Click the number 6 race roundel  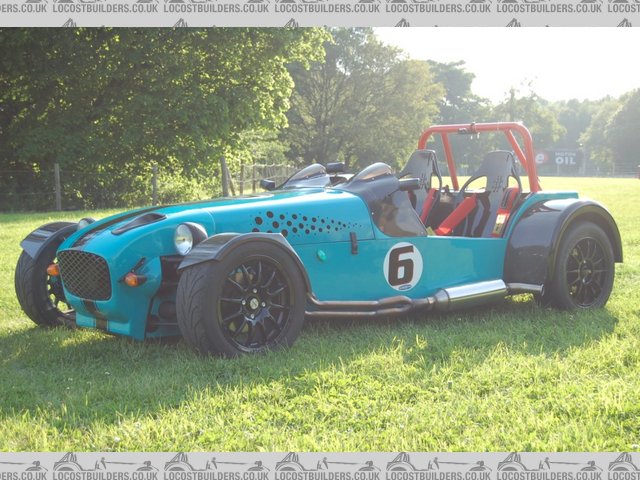tap(403, 266)
